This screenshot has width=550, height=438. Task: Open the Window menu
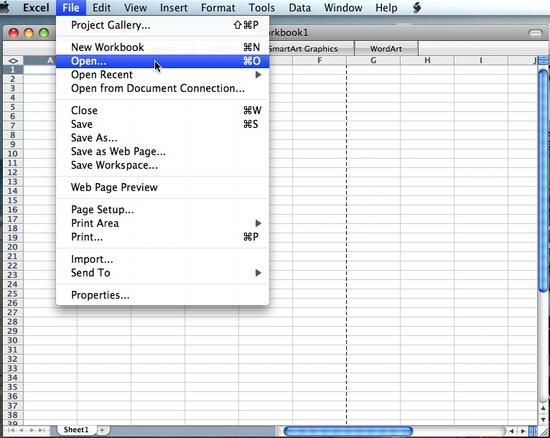343,8
